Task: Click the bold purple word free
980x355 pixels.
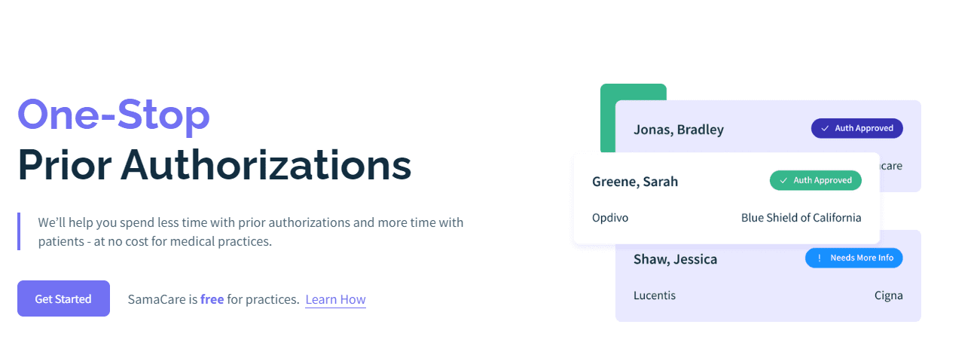Action: [212, 299]
